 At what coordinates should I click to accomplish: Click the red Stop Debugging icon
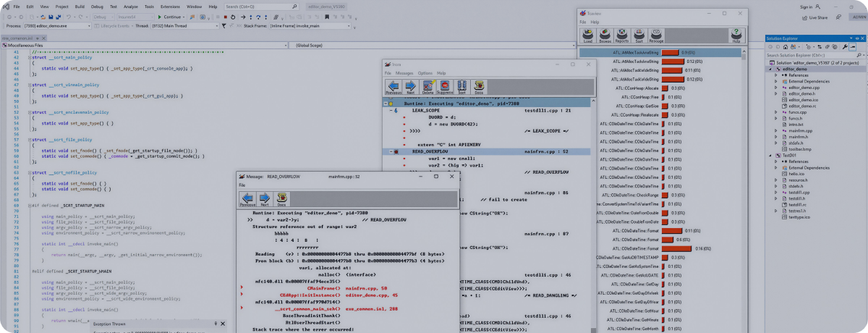[x=225, y=17]
